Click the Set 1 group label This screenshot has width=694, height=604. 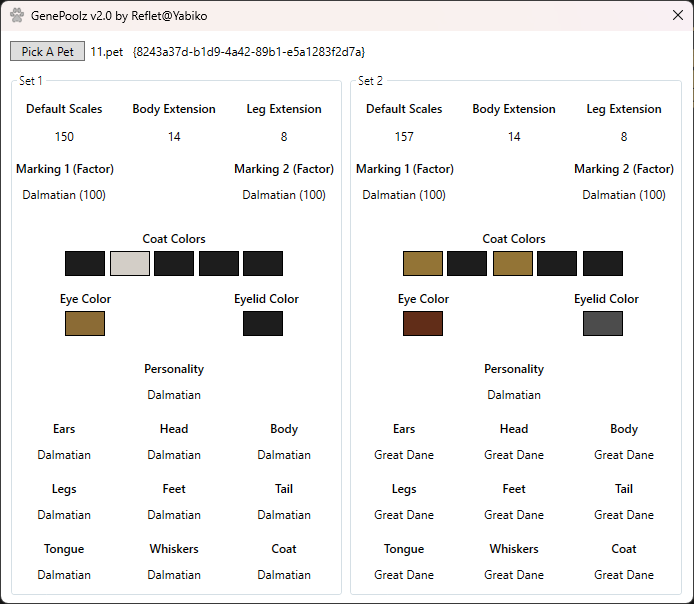coord(31,81)
